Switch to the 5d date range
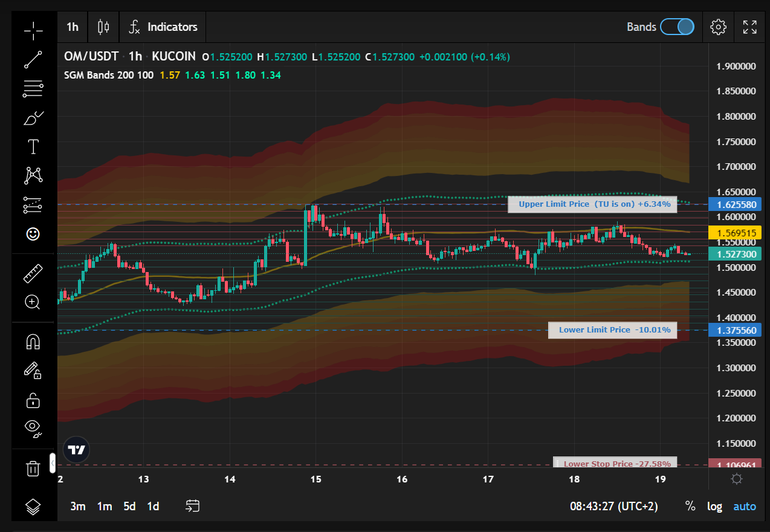 pyautogui.click(x=129, y=506)
